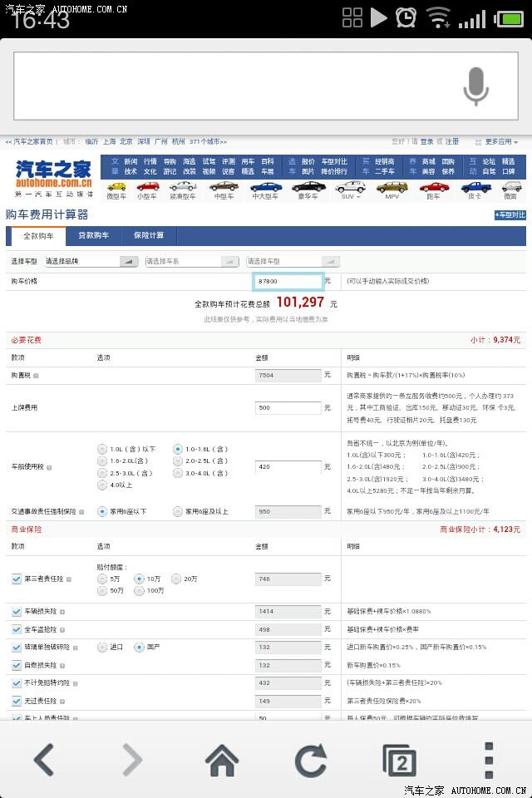Click the 汽车之家首页 link

[x=32, y=141]
